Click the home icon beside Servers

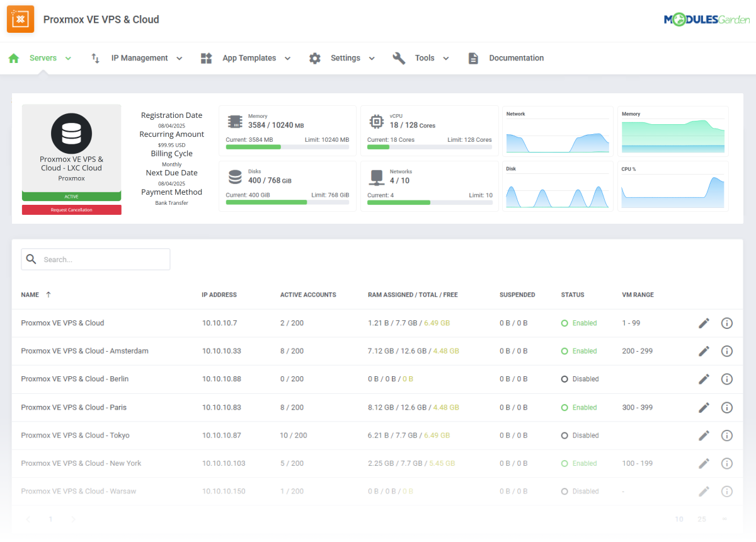tap(14, 58)
